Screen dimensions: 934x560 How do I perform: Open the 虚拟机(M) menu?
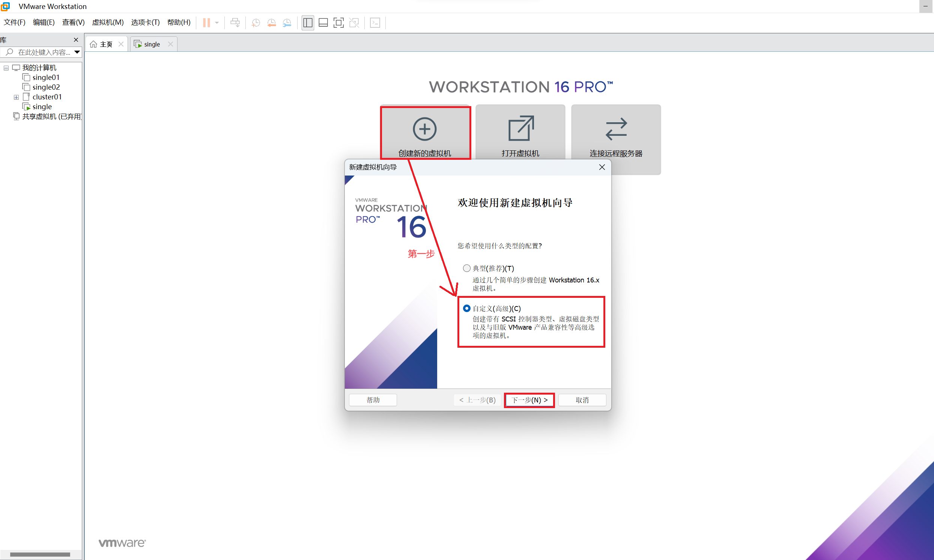tap(108, 22)
